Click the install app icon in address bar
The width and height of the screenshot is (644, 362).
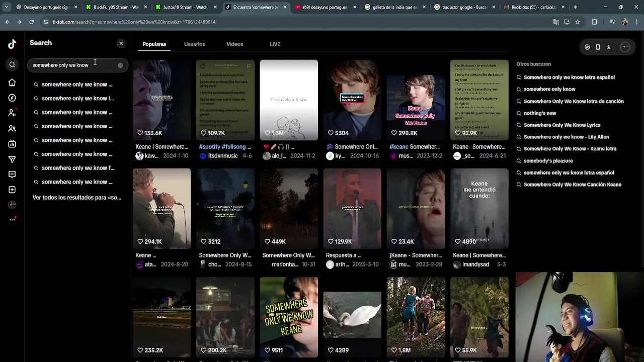(567, 22)
